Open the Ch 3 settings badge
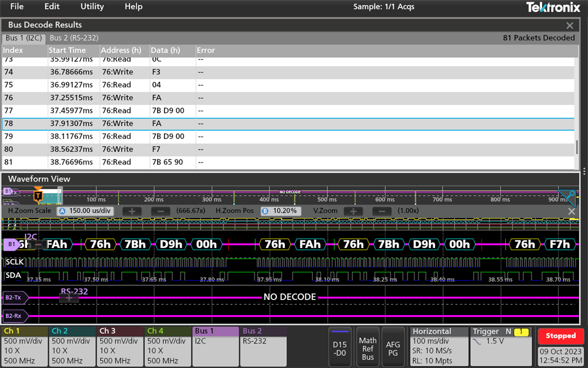588x368 pixels. click(120, 346)
